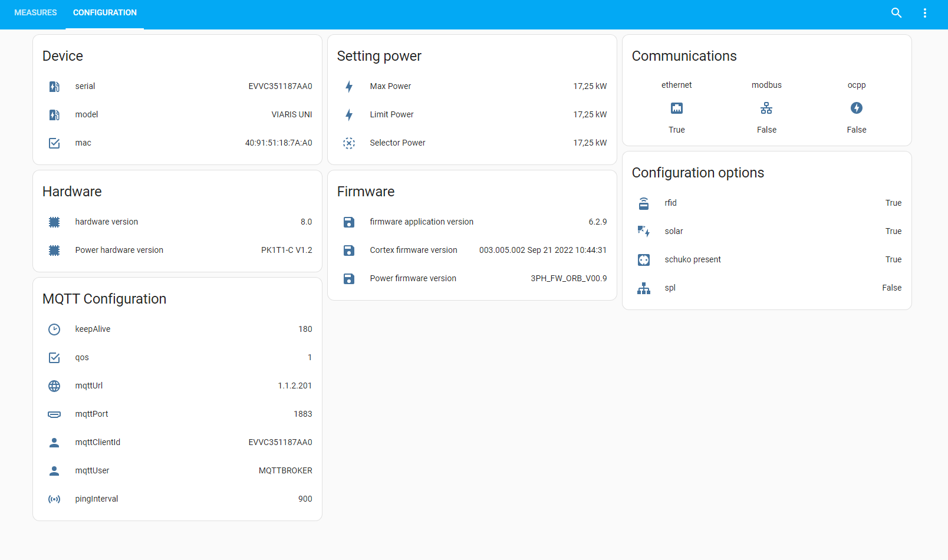The height and width of the screenshot is (560, 948).
Task: Click the MQTT Configuration card heading
Action: (x=104, y=299)
